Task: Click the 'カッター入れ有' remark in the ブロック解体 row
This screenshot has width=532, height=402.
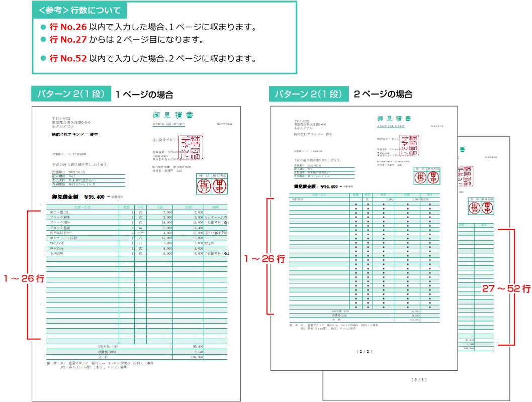Action: [216, 217]
